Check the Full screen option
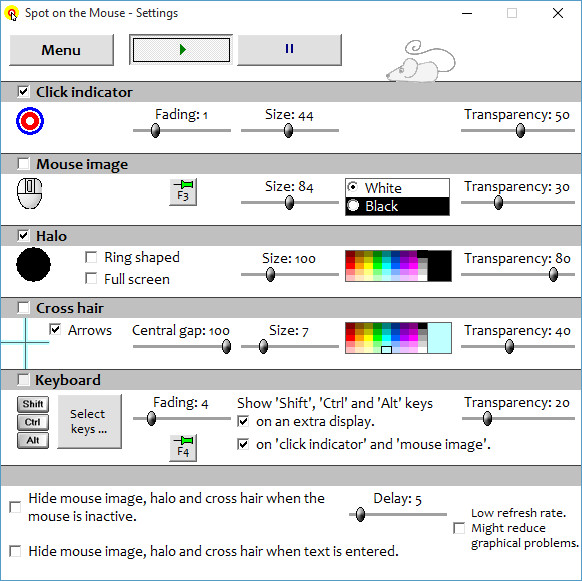The width and height of the screenshot is (582, 581). coord(91,279)
